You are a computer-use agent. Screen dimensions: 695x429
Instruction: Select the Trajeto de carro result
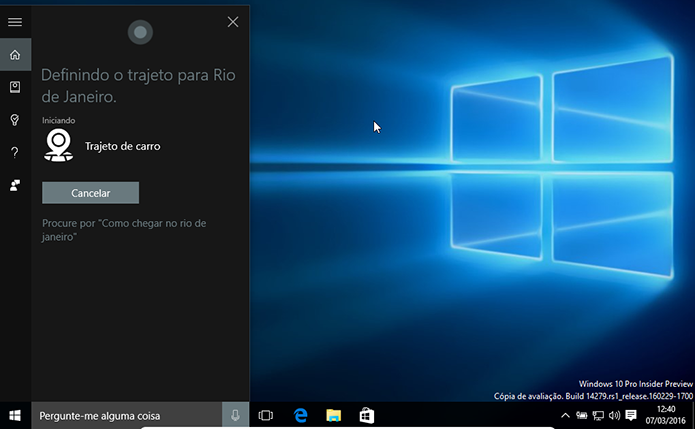(x=123, y=146)
